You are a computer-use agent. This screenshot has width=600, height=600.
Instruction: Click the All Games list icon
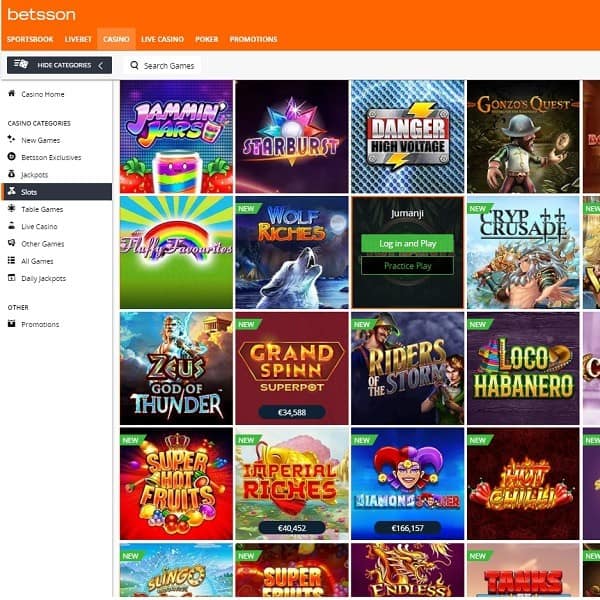[x=11, y=261]
